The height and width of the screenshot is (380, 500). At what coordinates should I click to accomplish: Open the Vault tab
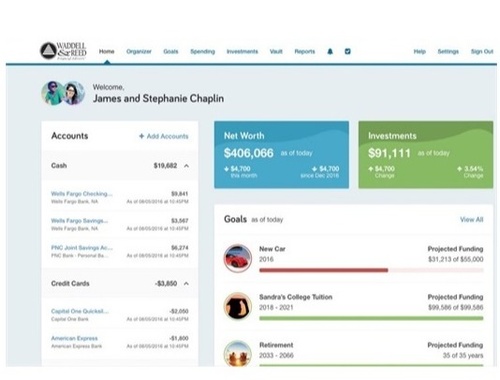(x=276, y=51)
